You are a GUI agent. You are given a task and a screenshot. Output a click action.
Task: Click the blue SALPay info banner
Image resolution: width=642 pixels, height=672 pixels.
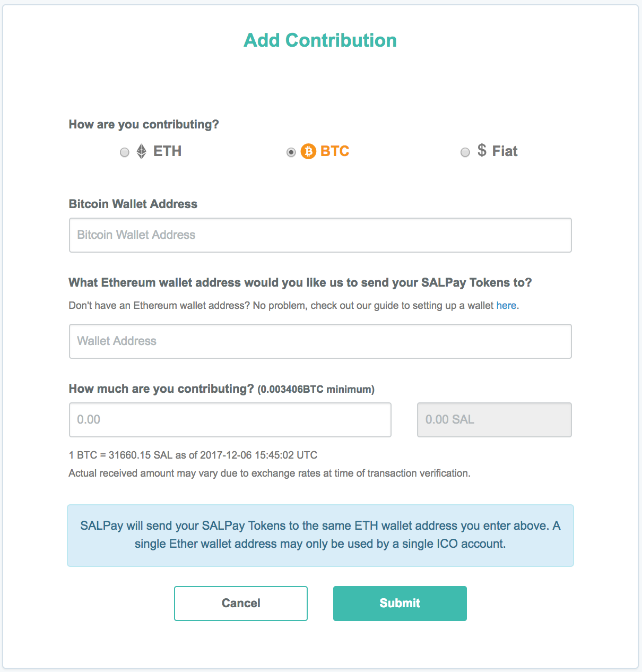coord(320,535)
